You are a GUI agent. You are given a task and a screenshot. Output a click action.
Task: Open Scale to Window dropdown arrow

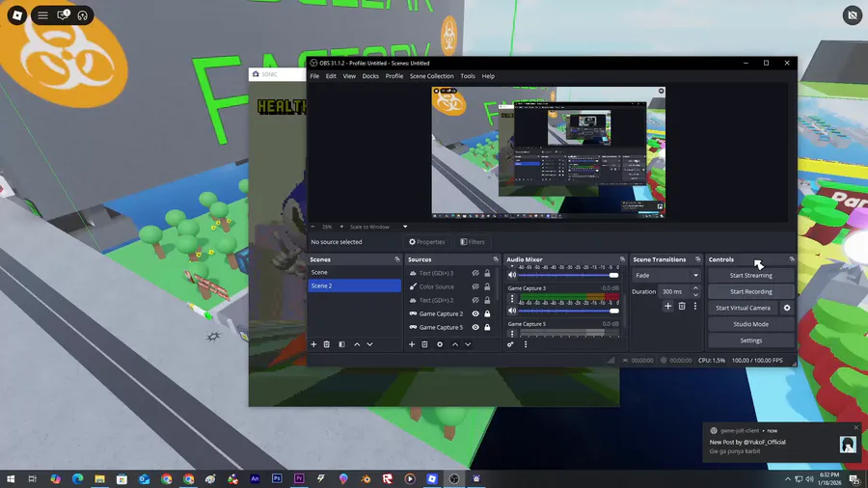tap(405, 227)
